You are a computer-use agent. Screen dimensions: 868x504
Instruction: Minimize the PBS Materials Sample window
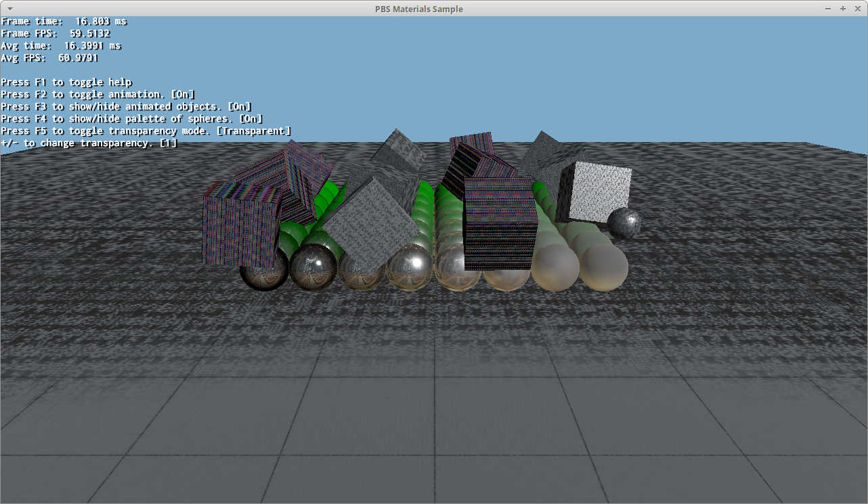pyautogui.click(x=828, y=8)
